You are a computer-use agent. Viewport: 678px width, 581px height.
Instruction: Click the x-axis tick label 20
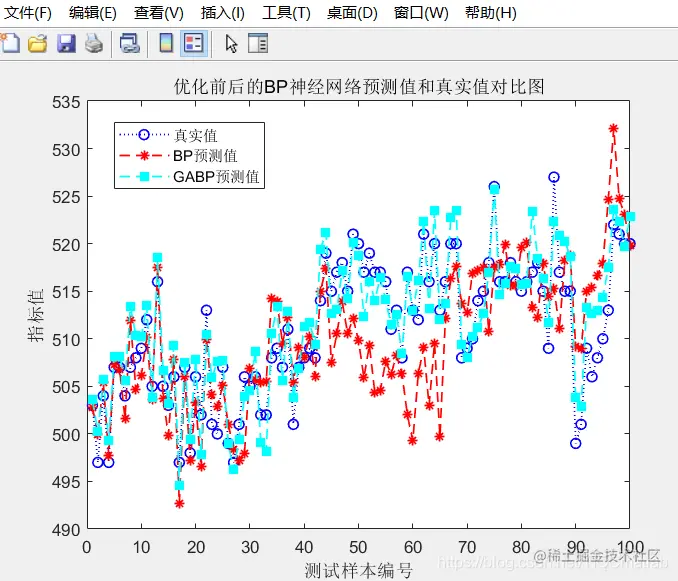[x=195, y=547]
